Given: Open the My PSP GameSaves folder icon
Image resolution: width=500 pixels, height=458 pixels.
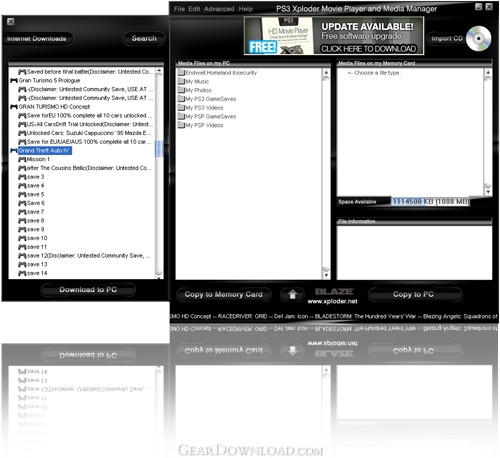Looking at the screenshot, I should coord(181,116).
